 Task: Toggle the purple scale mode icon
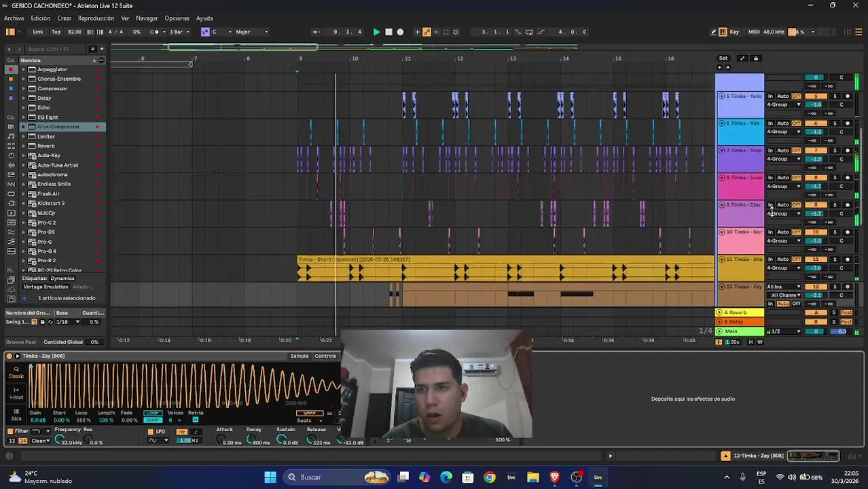point(205,32)
